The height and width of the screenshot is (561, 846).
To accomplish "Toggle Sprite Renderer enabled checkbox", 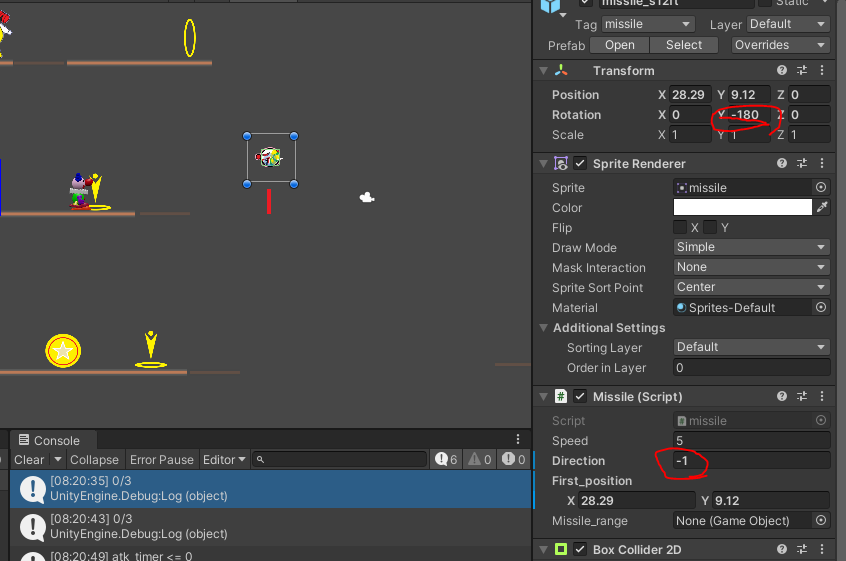I will pyautogui.click(x=580, y=163).
